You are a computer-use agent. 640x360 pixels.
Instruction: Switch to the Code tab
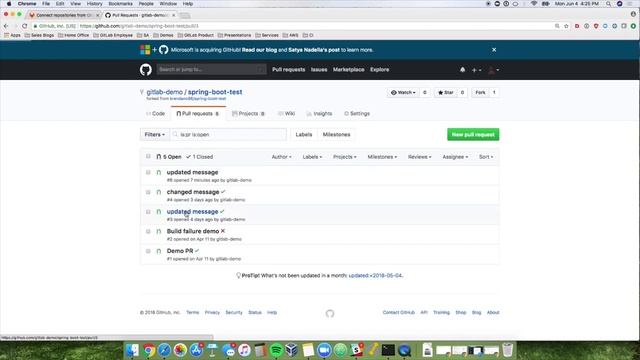tap(156, 113)
